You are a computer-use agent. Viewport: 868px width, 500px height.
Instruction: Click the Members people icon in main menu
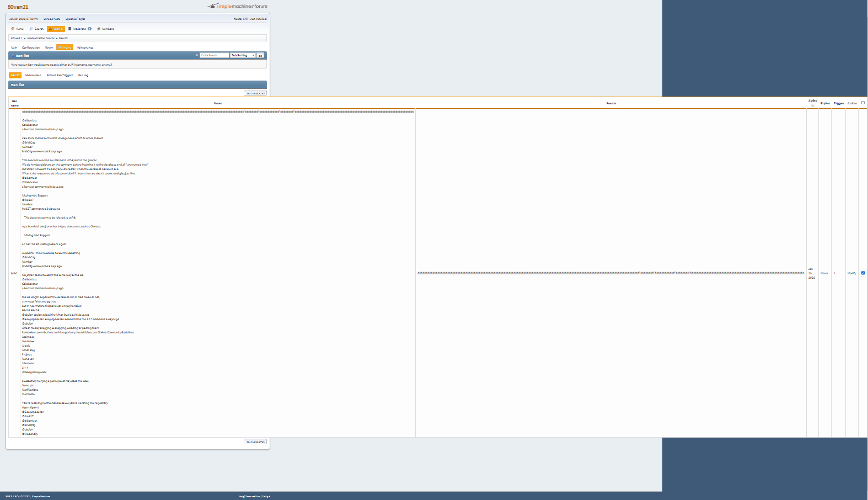pyautogui.click(x=99, y=29)
